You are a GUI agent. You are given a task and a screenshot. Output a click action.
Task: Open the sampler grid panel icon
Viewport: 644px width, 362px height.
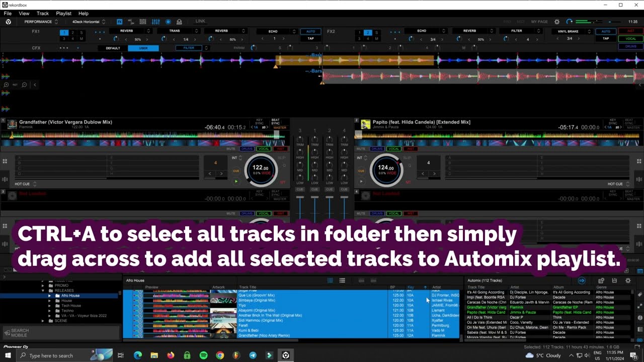pyautogui.click(x=143, y=22)
